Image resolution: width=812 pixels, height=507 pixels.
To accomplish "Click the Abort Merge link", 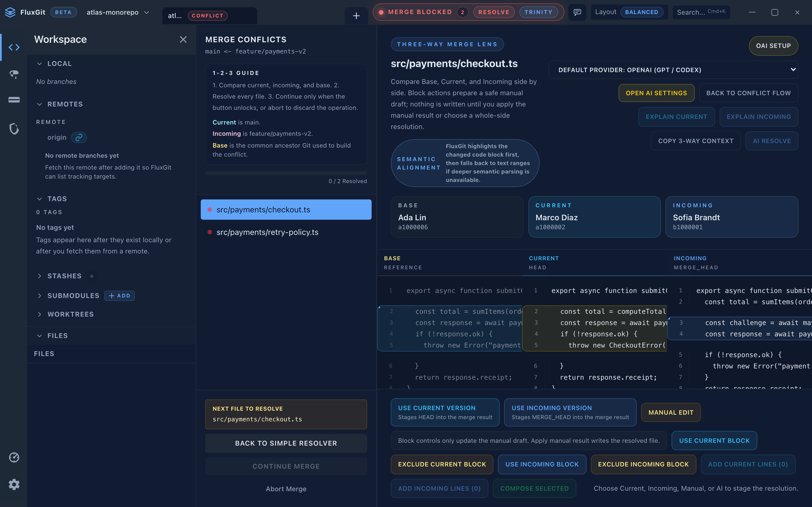I will 286,489.
